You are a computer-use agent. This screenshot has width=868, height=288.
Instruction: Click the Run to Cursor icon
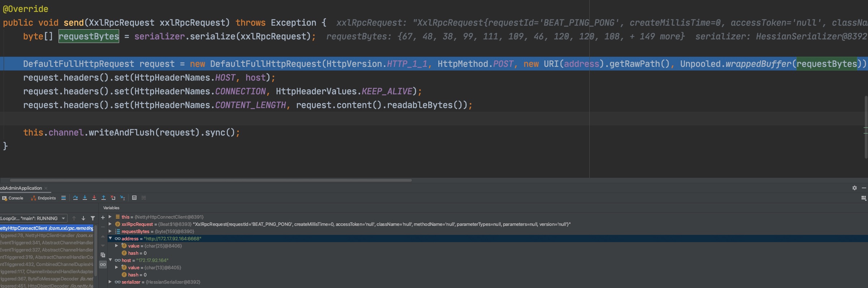(x=123, y=198)
